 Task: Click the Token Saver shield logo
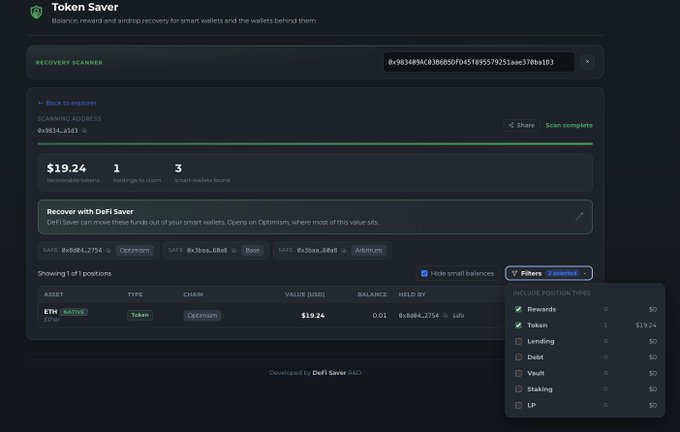[36, 12]
